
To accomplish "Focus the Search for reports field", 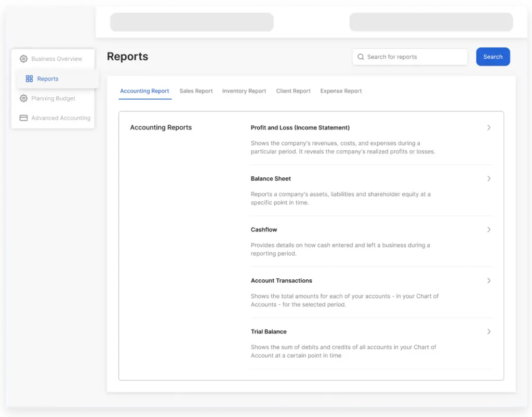I will [x=413, y=57].
